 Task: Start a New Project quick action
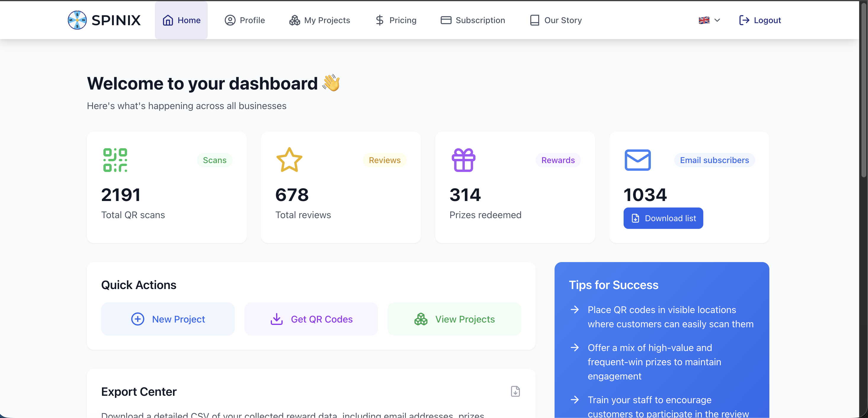pos(168,319)
